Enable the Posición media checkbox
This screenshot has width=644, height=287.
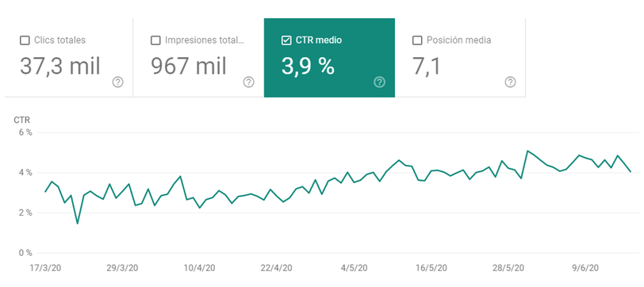coord(417,40)
